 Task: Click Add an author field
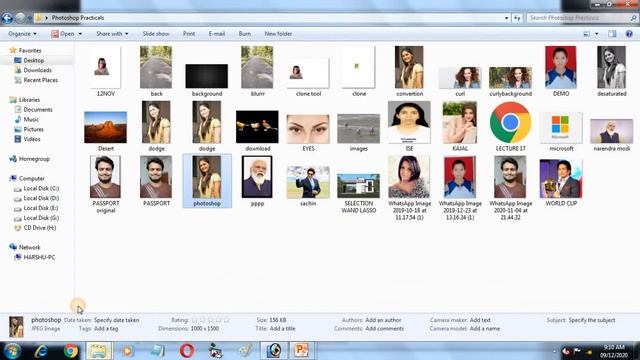coord(383,320)
